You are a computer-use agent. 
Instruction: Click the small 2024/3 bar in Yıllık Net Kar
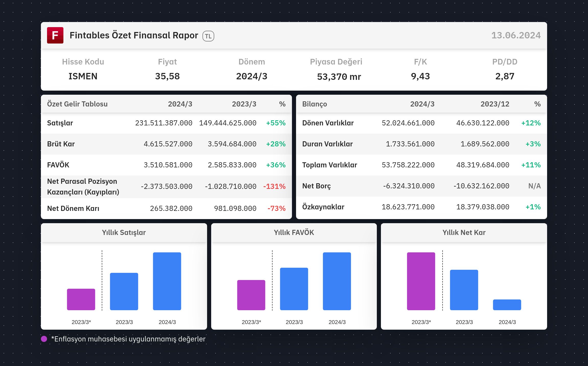507,305
